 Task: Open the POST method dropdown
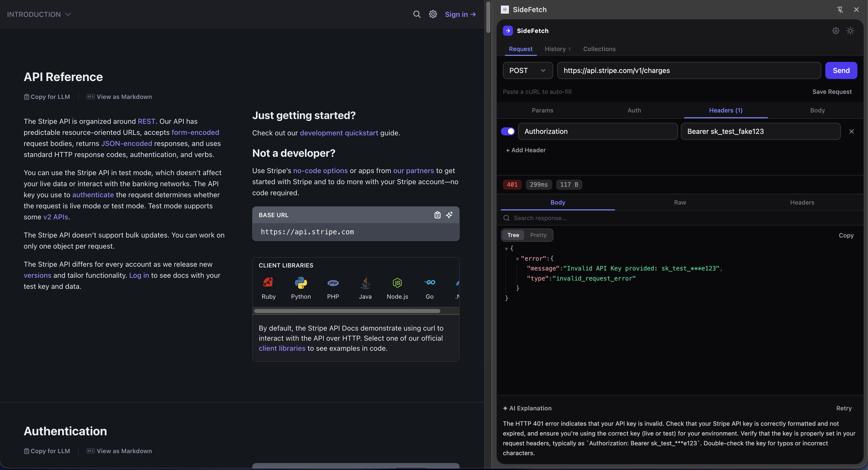[x=528, y=70]
